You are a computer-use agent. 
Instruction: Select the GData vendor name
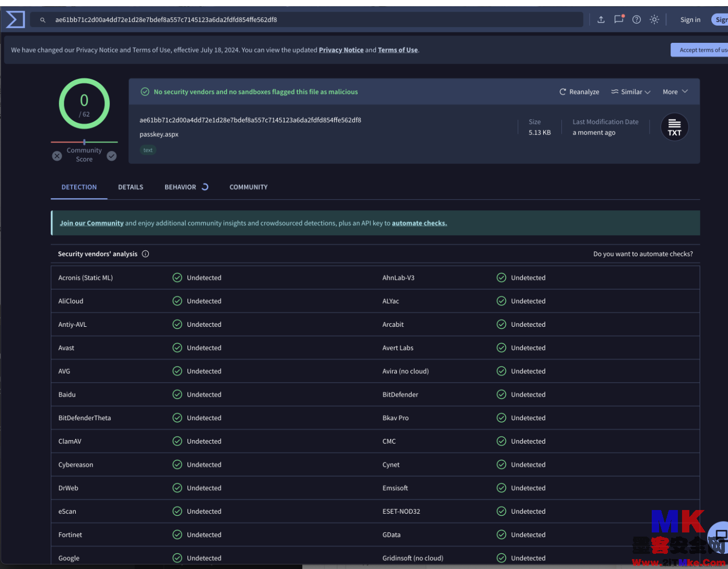click(392, 535)
